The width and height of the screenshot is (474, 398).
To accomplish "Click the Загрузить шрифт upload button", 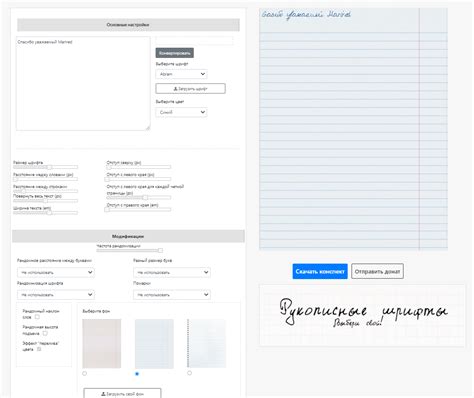I will click(x=190, y=89).
